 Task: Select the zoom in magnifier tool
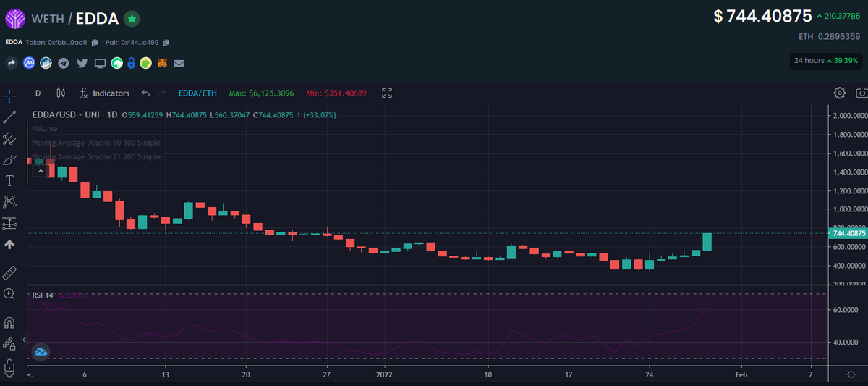10,294
